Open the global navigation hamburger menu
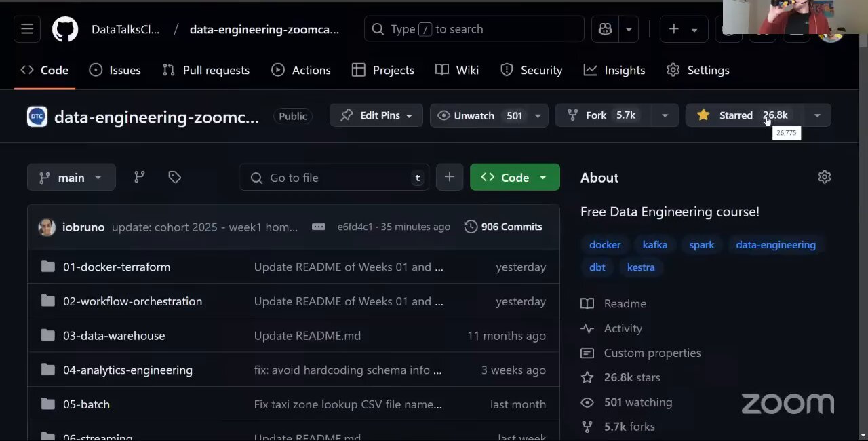868x441 pixels. point(26,29)
